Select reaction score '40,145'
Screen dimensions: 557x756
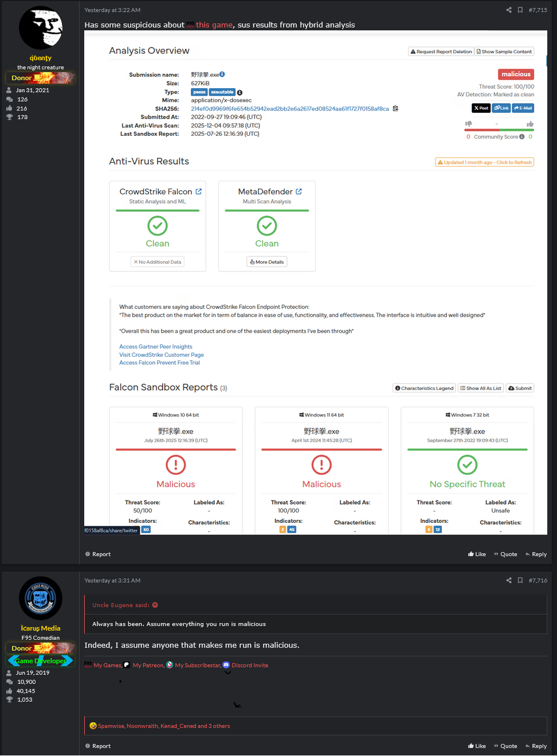pyautogui.click(x=26, y=691)
